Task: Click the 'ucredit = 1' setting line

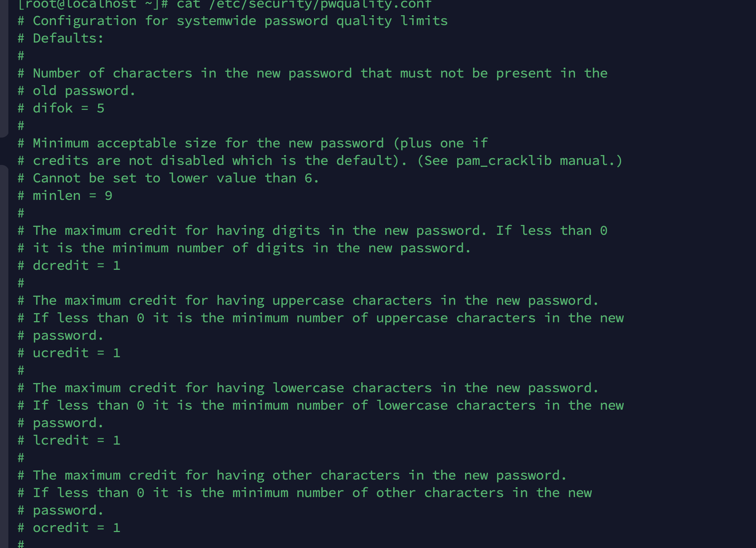Action: [76, 353]
